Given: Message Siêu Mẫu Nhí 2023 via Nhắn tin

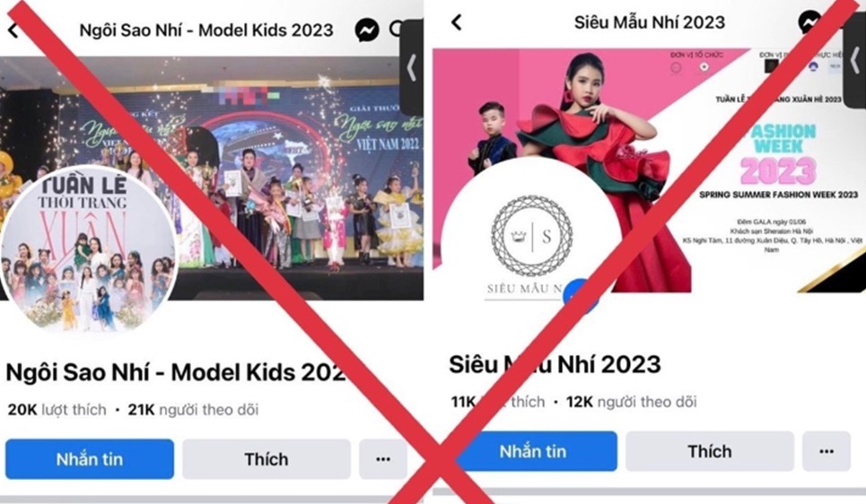Looking at the screenshot, I should [533, 451].
